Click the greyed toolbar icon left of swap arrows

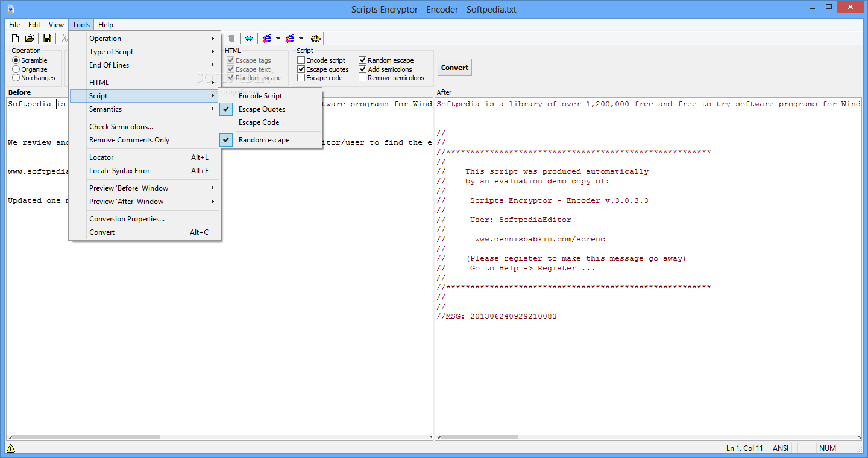(231, 39)
